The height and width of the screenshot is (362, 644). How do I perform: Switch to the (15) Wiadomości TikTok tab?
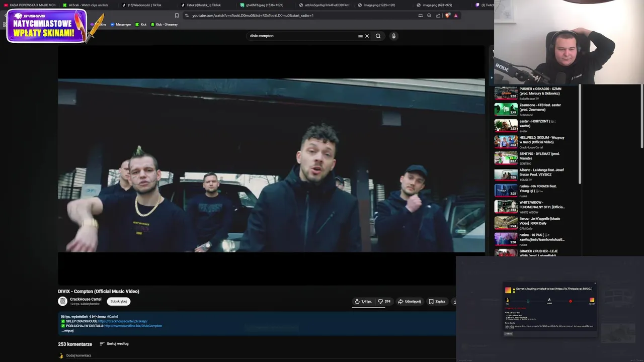[142, 5]
